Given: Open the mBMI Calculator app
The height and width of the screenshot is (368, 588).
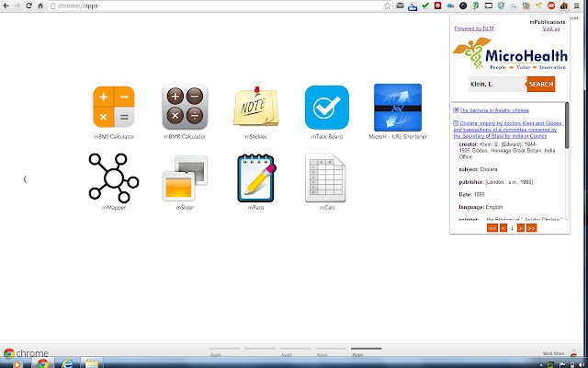Looking at the screenshot, I should (114, 107).
